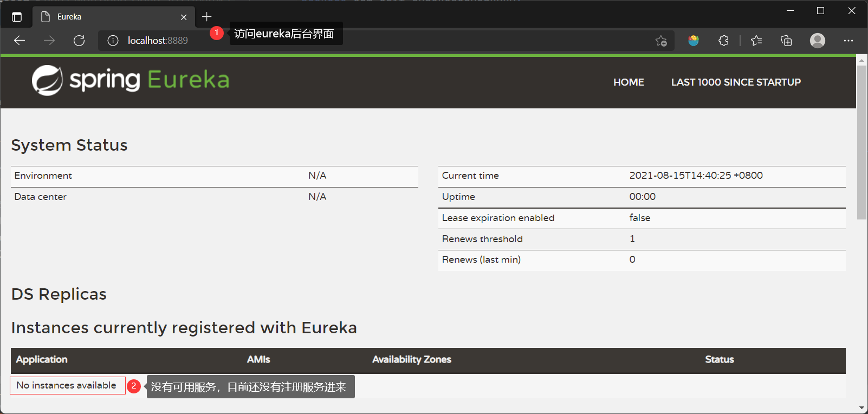Open a new browser tab
The width and height of the screenshot is (868, 414).
(206, 17)
